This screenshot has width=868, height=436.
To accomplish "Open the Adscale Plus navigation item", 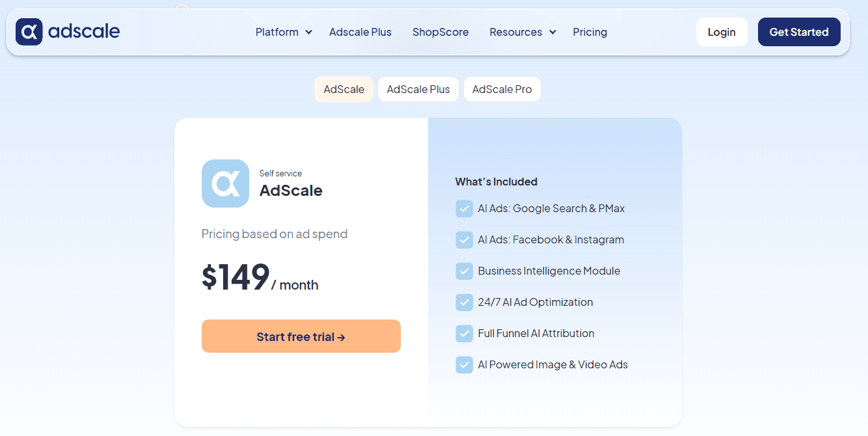I will (x=360, y=31).
